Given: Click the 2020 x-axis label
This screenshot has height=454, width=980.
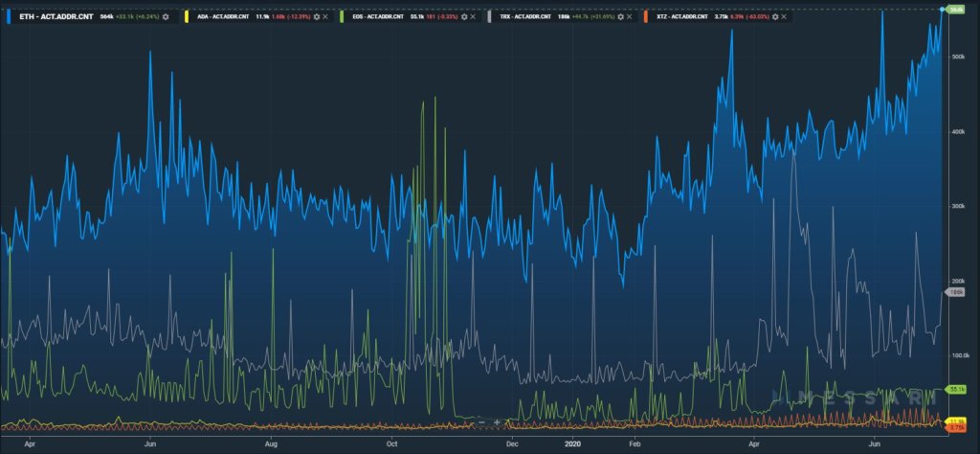Looking at the screenshot, I should point(572,443).
